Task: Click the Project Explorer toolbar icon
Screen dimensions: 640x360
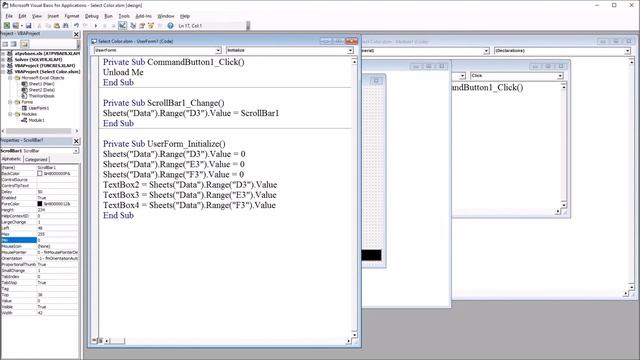Action: [x=133, y=26]
